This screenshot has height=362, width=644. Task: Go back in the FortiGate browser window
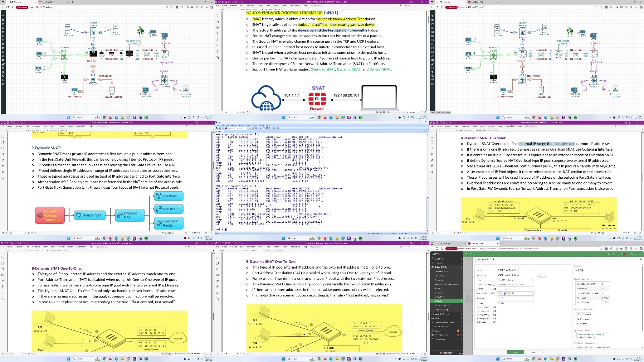[432, 248]
